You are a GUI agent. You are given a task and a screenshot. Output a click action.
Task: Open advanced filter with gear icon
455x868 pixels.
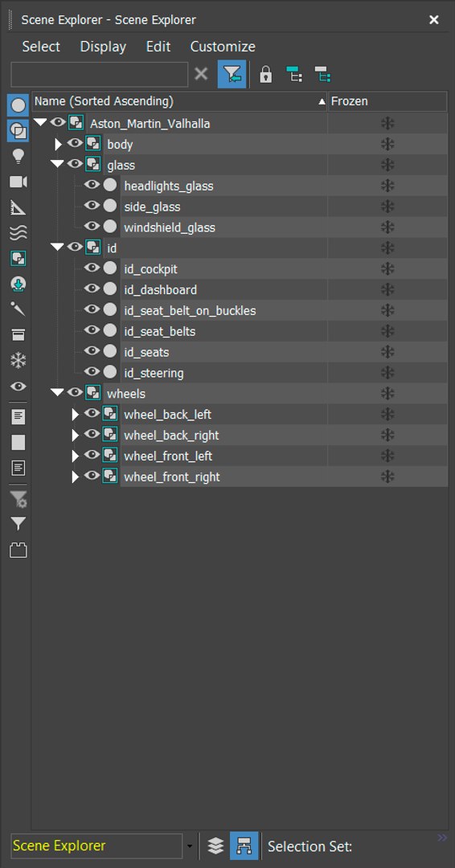click(18, 499)
